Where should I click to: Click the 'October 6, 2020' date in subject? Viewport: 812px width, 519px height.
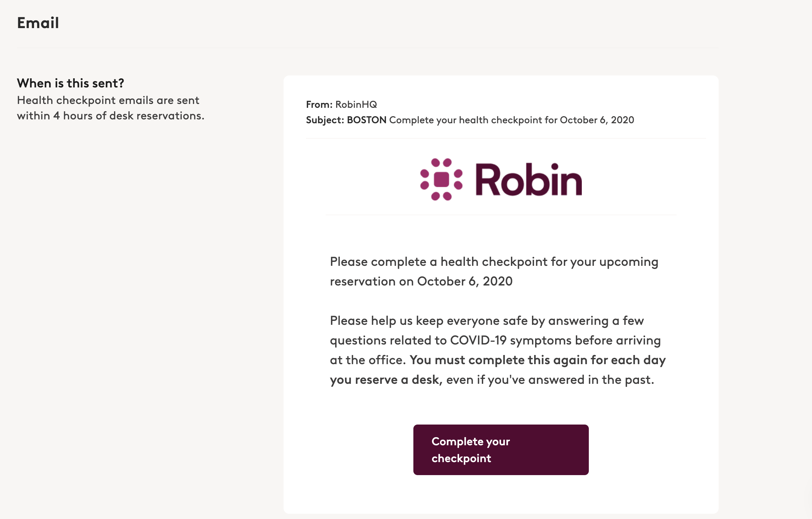pyautogui.click(x=597, y=120)
